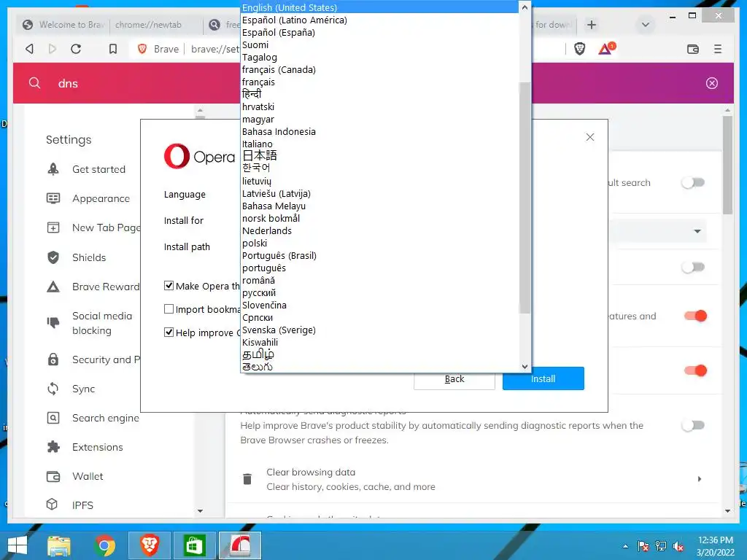747x560 pixels.
Task: Select Español (Latino América) language
Action: click(x=379, y=20)
